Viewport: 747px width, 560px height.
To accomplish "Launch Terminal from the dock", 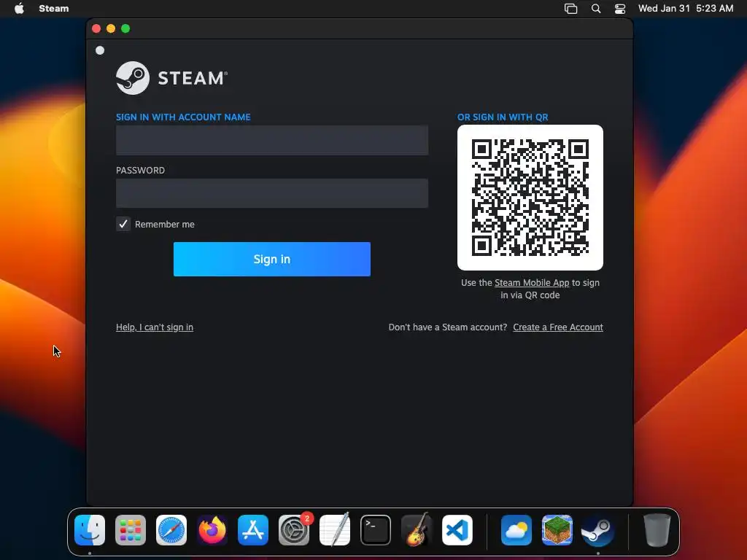I will (x=376, y=530).
